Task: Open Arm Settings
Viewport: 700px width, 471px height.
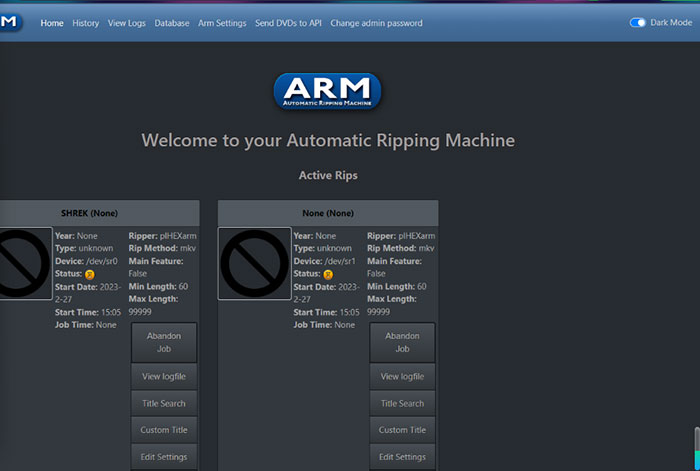Action: [222, 23]
